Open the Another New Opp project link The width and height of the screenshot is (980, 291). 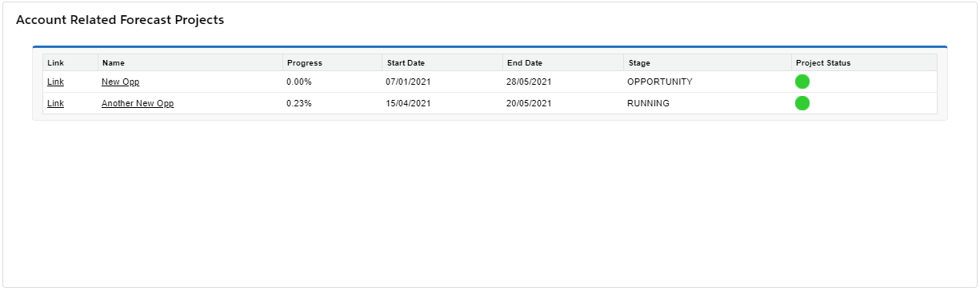coord(138,103)
